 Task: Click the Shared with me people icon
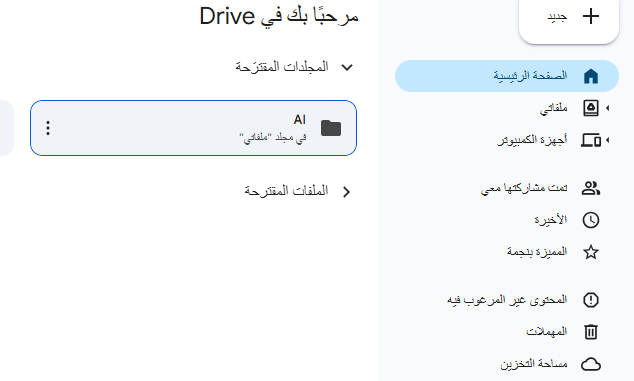coord(591,188)
